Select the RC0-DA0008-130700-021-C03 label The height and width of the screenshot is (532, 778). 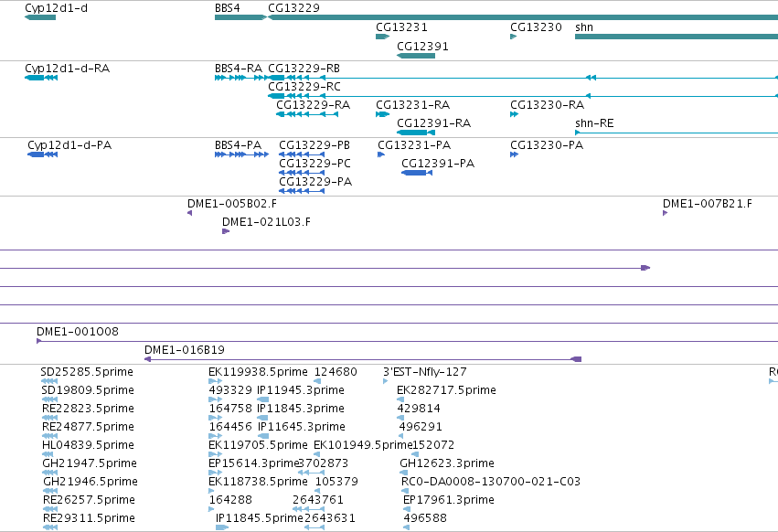(x=491, y=482)
